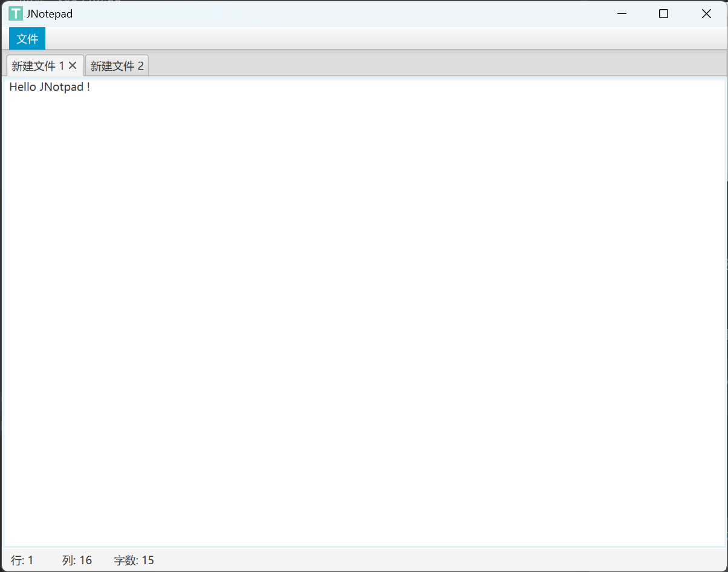The height and width of the screenshot is (572, 728).
Task: Select the 新建文件 1 tab
Action: pyautogui.click(x=36, y=65)
